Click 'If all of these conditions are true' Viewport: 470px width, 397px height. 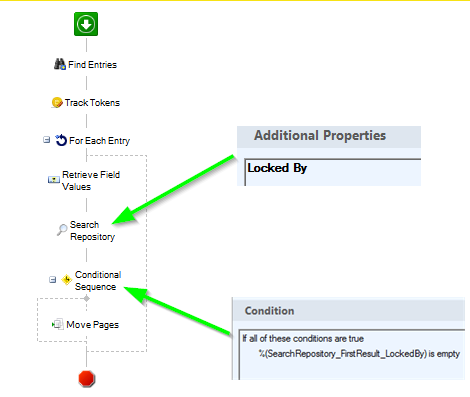pos(303,339)
